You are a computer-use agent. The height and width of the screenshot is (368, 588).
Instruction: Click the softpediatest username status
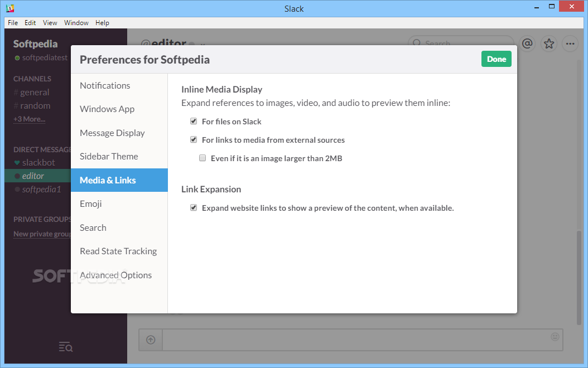point(45,58)
